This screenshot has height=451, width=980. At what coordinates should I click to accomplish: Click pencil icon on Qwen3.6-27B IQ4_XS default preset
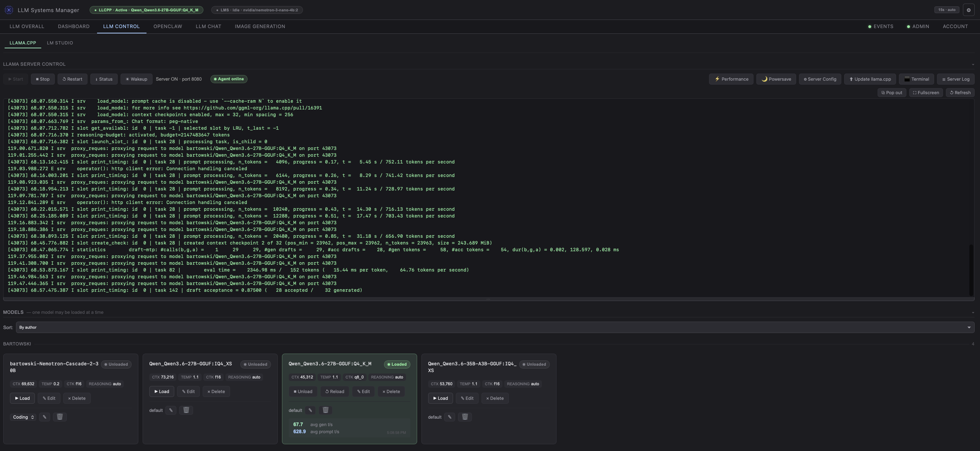(x=171, y=410)
